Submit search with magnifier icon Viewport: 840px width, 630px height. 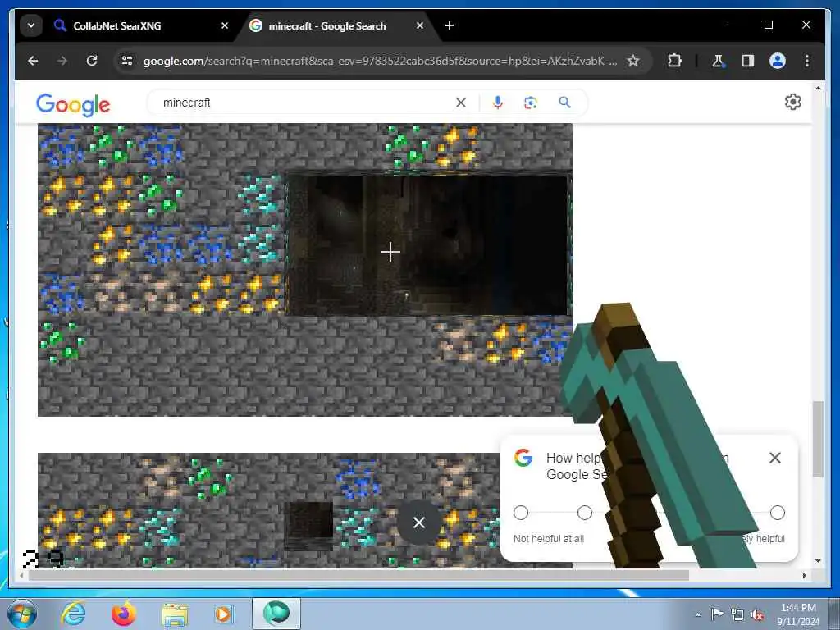pos(564,103)
